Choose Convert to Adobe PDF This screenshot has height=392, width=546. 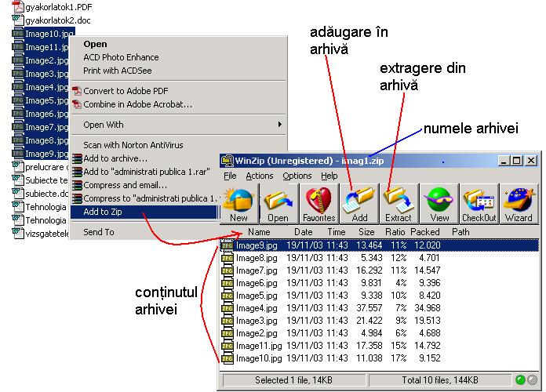pyautogui.click(x=126, y=91)
